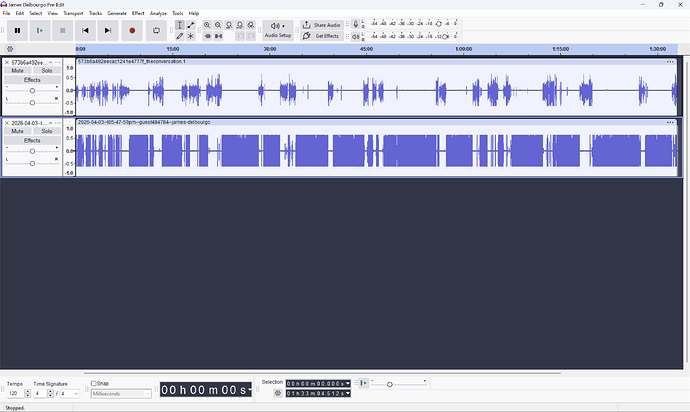This screenshot has height=412, width=690.
Task: Click the Zoom In magnifier icon
Action: click(x=207, y=25)
